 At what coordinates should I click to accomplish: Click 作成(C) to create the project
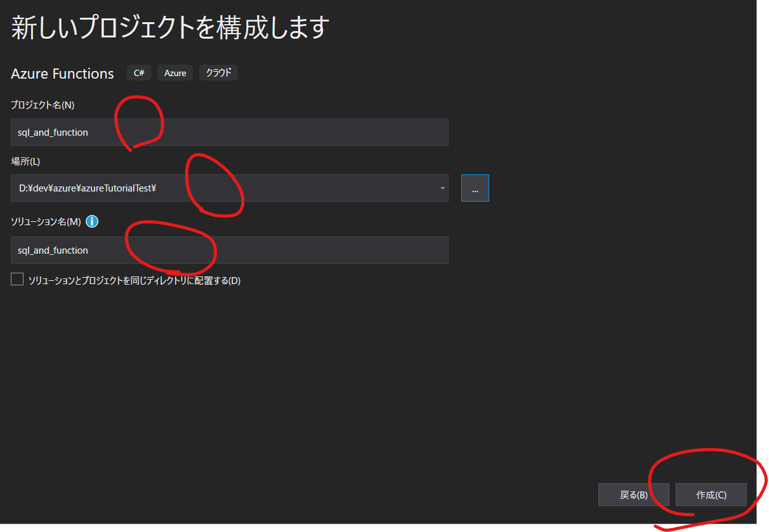710,495
